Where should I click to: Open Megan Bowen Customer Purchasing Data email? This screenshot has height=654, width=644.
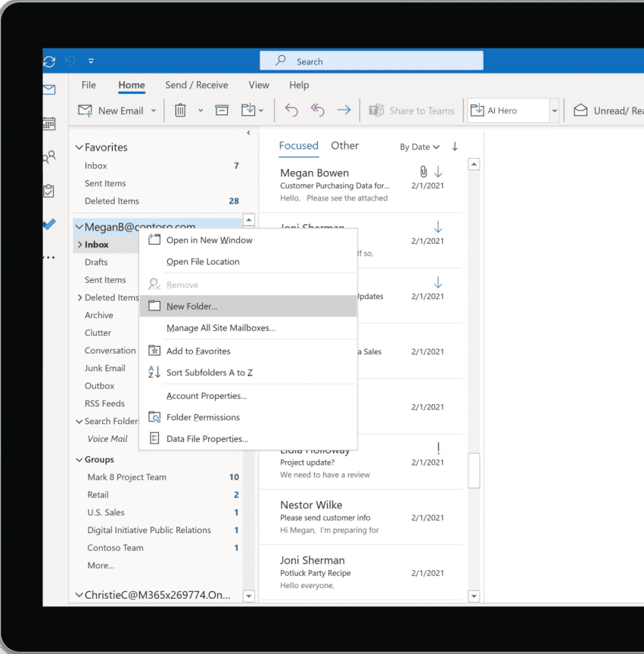click(361, 185)
